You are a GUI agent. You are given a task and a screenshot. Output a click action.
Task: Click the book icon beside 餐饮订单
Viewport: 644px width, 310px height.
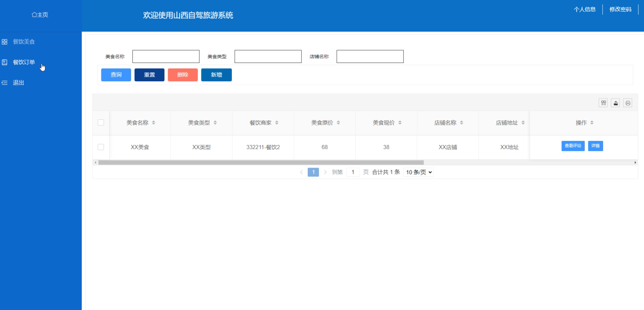coord(5,62)
